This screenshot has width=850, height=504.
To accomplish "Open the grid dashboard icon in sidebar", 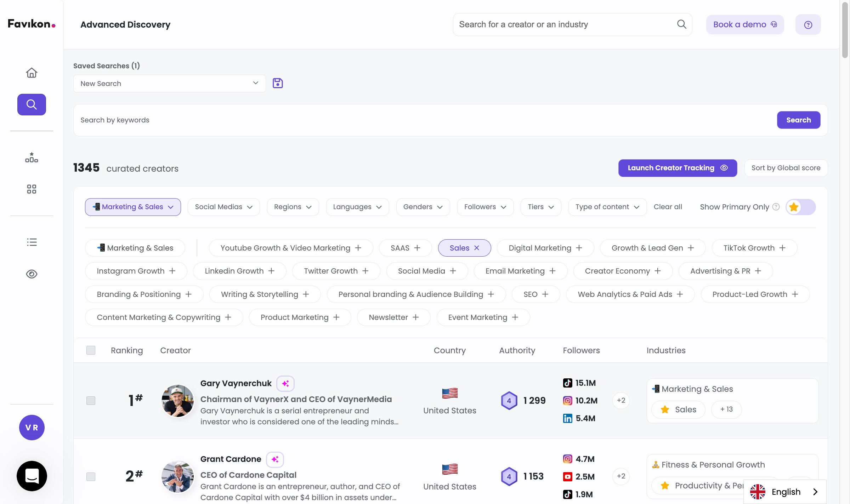I will point(32,189).
